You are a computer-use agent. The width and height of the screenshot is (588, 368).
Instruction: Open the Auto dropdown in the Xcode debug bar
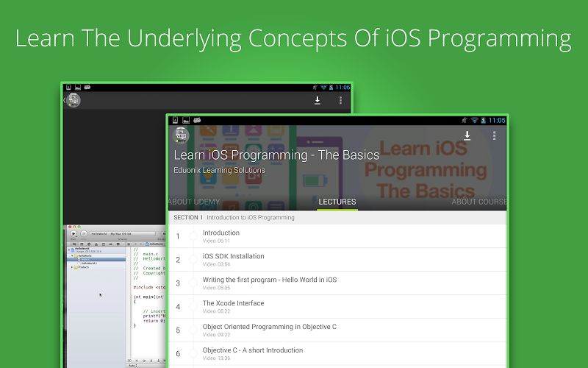click(133, 365)
